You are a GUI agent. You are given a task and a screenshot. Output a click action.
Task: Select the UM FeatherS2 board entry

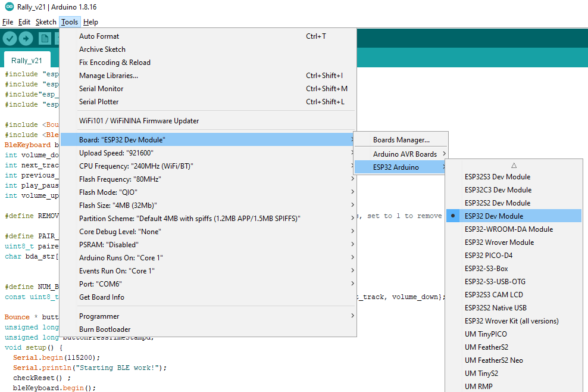point(514,347)
